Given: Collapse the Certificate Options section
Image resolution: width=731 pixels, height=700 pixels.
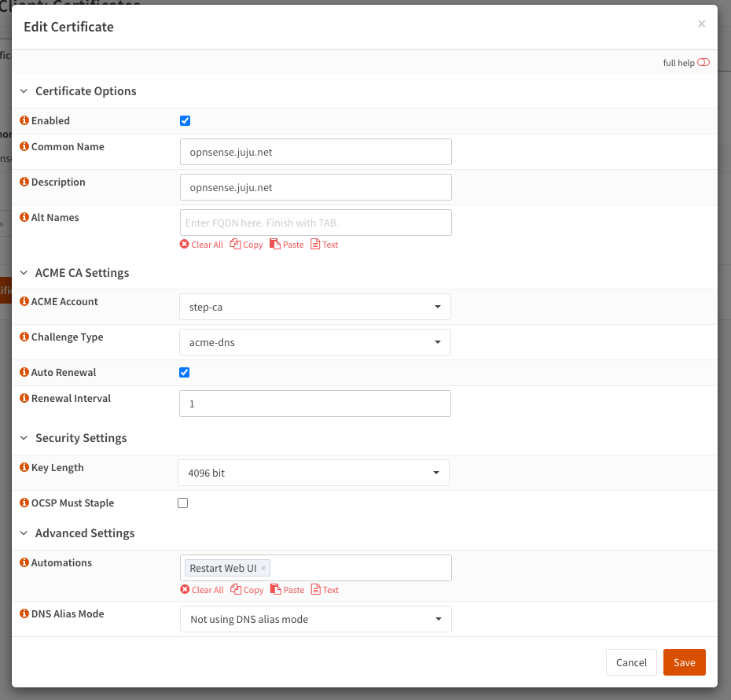Looking at the screenshot, I should point(24,91).
